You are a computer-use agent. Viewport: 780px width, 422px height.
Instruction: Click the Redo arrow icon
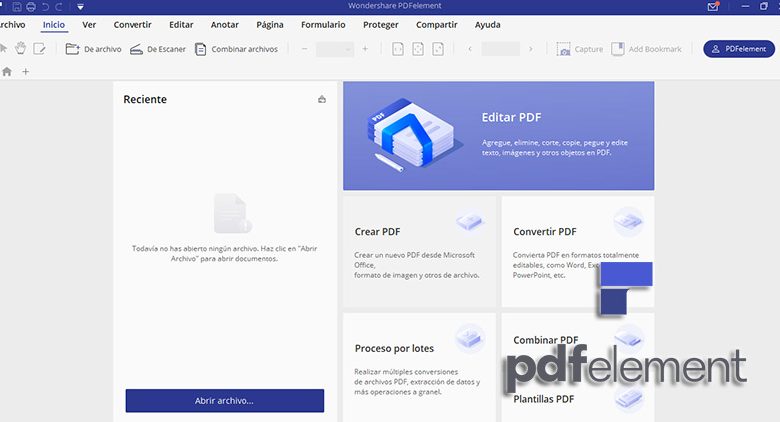pos(59,6)
